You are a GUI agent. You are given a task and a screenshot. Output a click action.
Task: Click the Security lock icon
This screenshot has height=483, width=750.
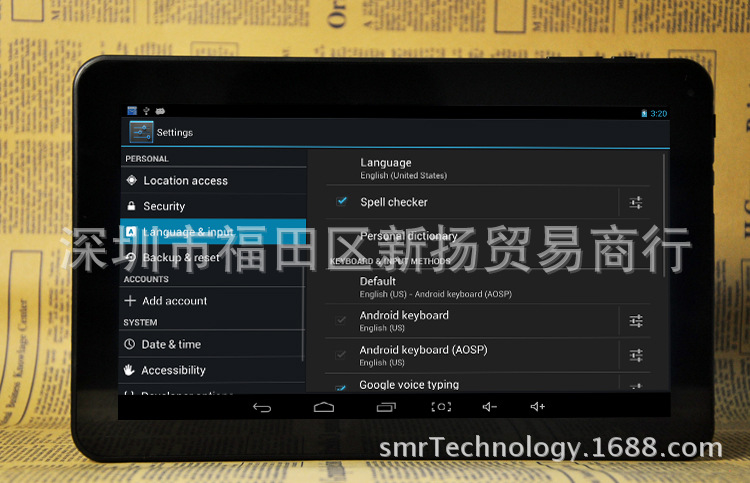(131, 206)
